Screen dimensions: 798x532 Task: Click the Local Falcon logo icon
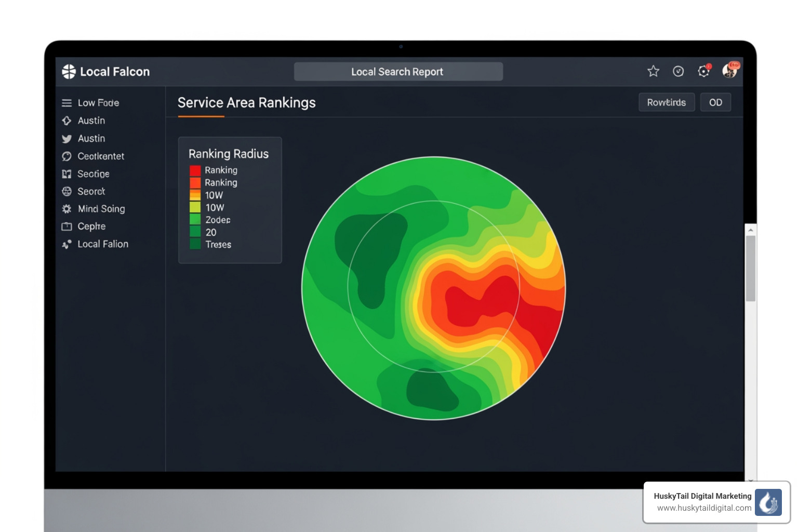pyautogui.click(x=68, y=71)
